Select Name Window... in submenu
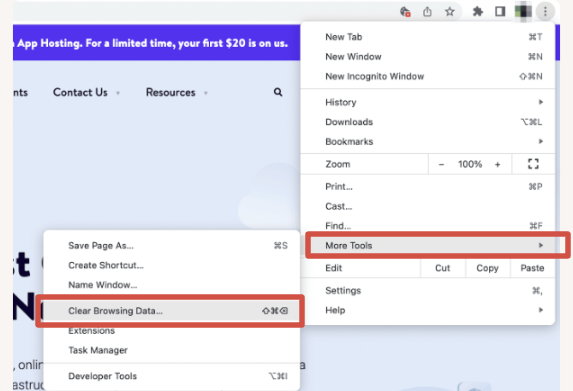 point(172,285)
